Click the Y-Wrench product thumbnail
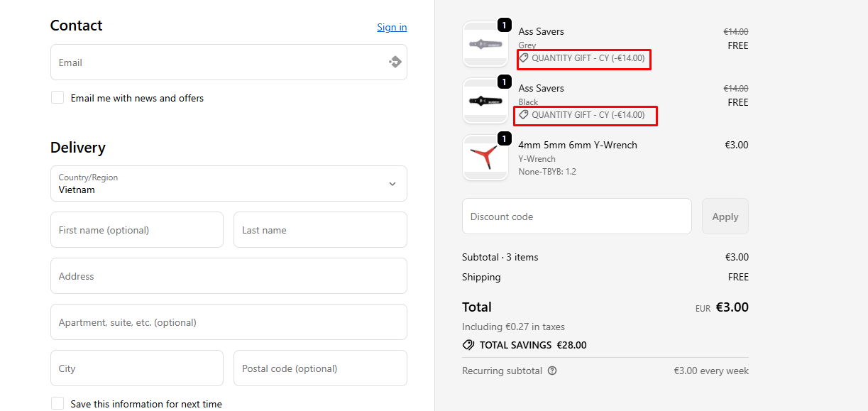Image resolution: width=868 pixels, height=411 pixels. pos(485,158)
